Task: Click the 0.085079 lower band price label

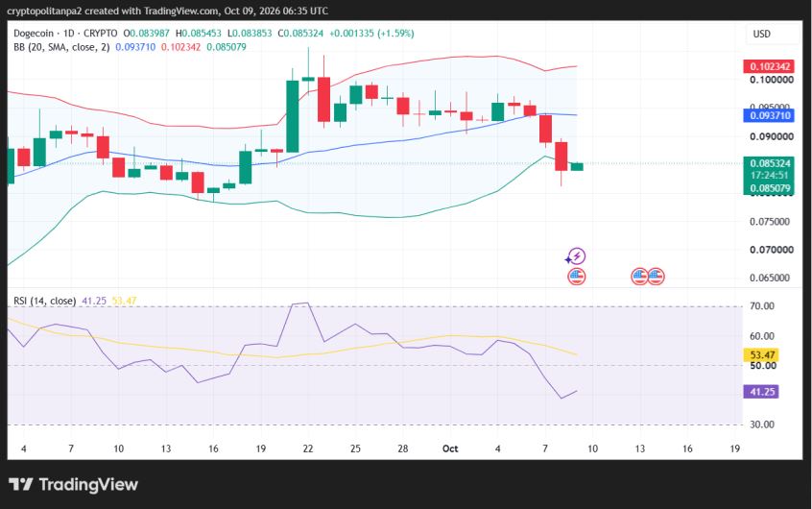Action: (769, 188)
